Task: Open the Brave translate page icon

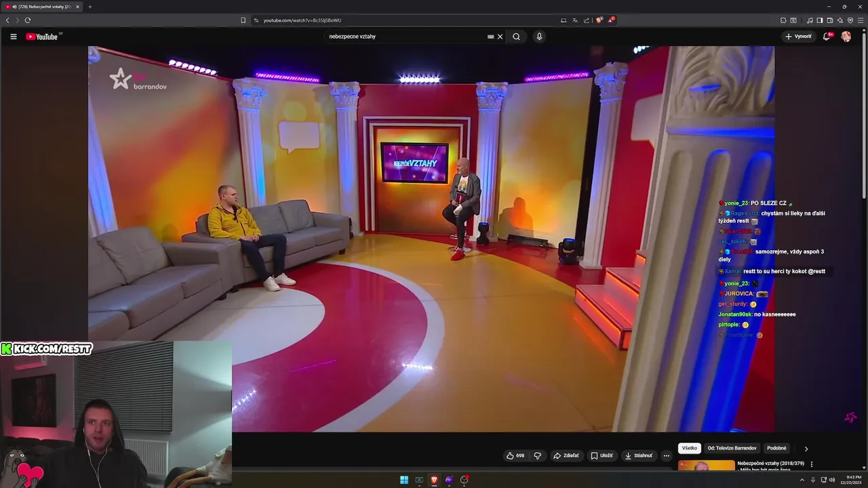Action: point(575,20)
